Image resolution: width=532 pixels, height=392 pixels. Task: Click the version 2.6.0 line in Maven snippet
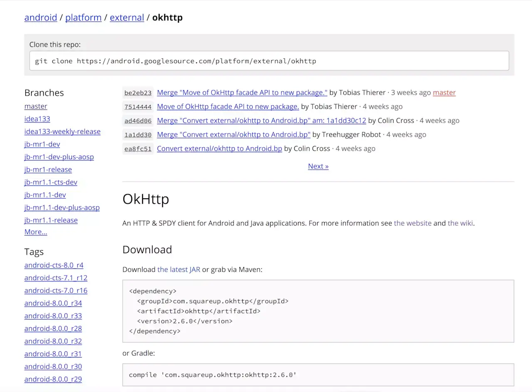pyautogui.click(x=185, y=321)
